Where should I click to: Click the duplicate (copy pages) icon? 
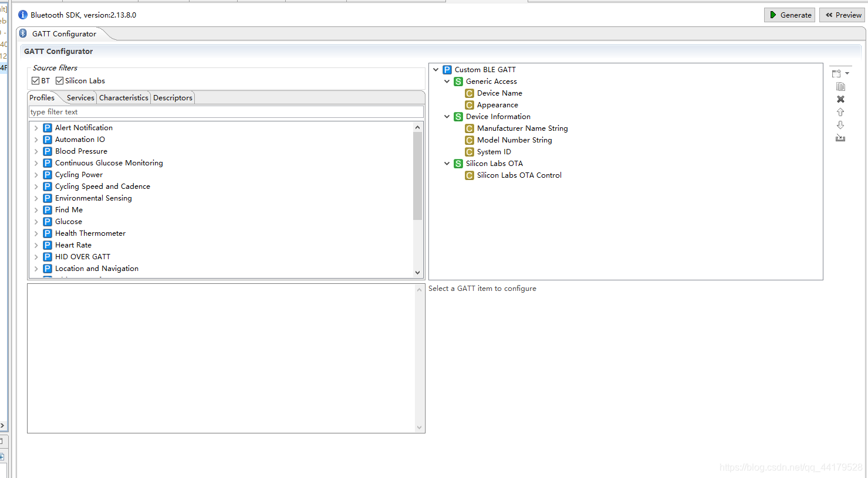(x=840, y=86)
